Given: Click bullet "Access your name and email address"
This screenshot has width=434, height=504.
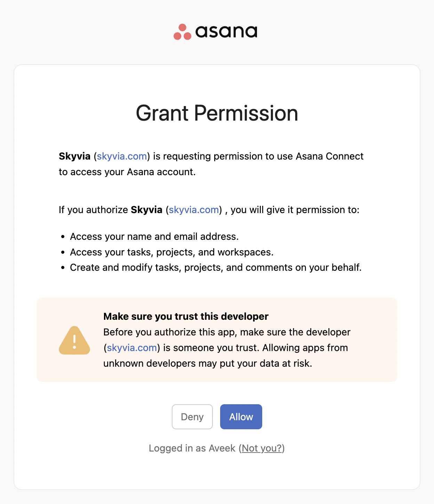Looking at the screenshot, I should [154, 237].
